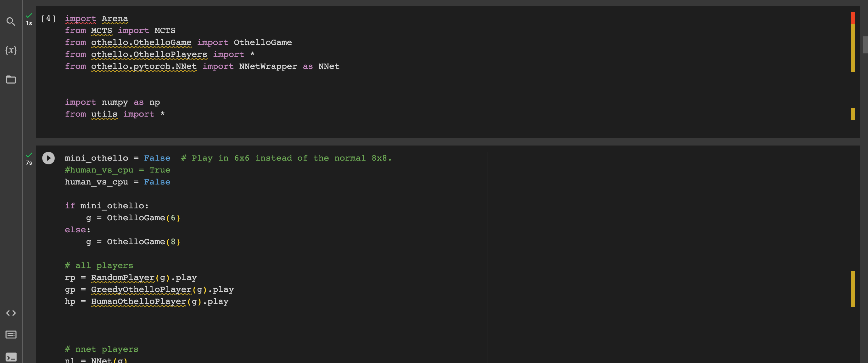
Task: Click the 'n1 = NNet(g)' line
Action: click(x=96, y=360)
